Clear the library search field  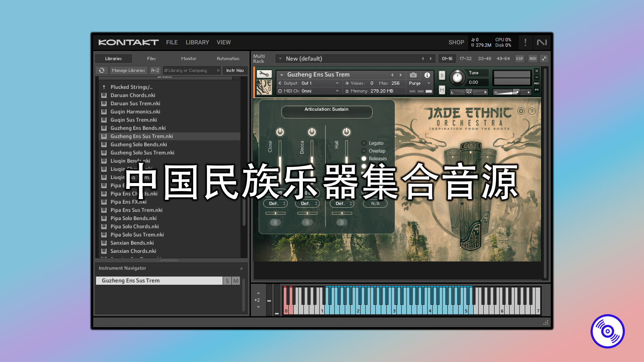click(x=218, y=70)
